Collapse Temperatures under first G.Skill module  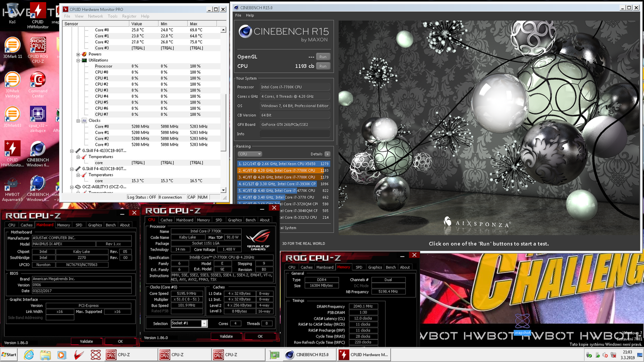pos(78,157)
